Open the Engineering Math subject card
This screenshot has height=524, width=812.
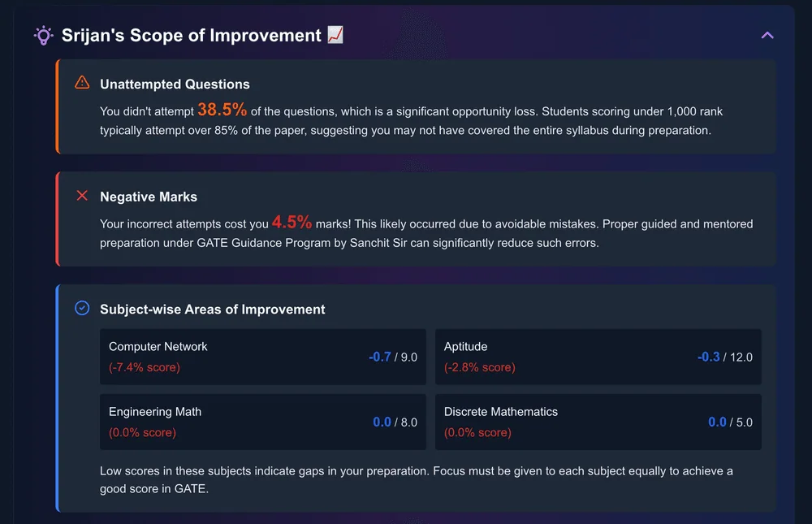pyautogui.click(x=263, y=422)
